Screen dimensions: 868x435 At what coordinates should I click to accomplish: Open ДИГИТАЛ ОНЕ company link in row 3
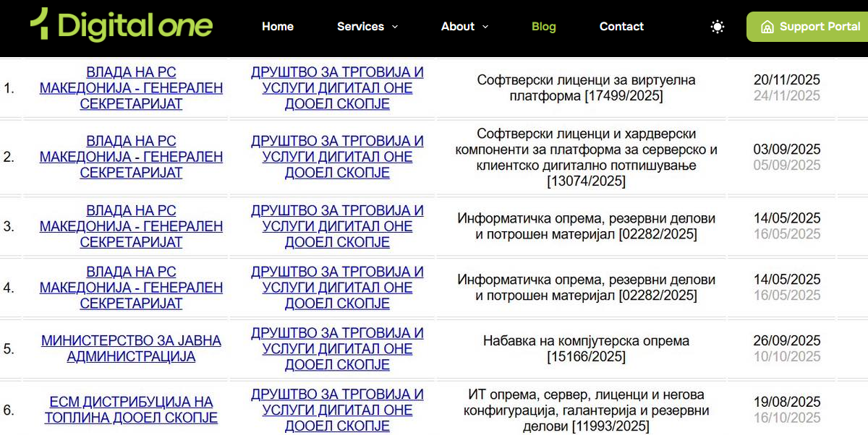(337, 226)
